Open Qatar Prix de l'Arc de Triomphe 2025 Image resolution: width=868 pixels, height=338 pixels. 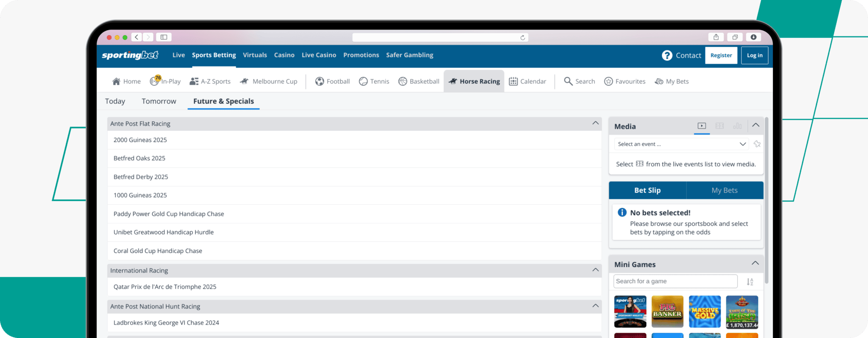tap(354, 287)
